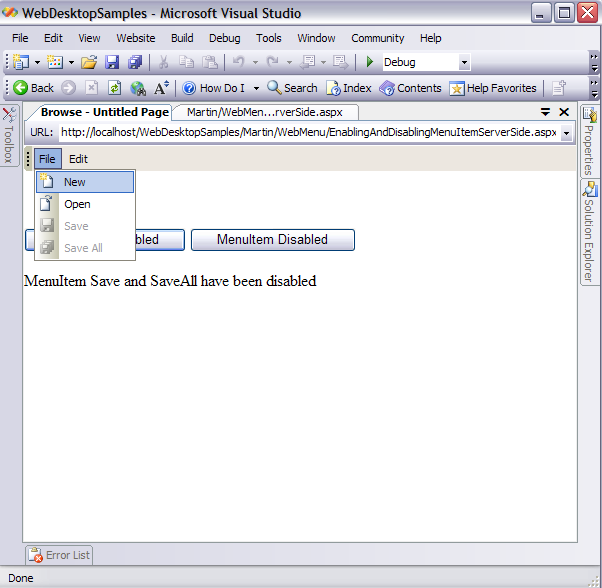Viewport: 602px width, 588px height.
Task: Expand the How Do I dropdown arrow
Action: [256, 88]
